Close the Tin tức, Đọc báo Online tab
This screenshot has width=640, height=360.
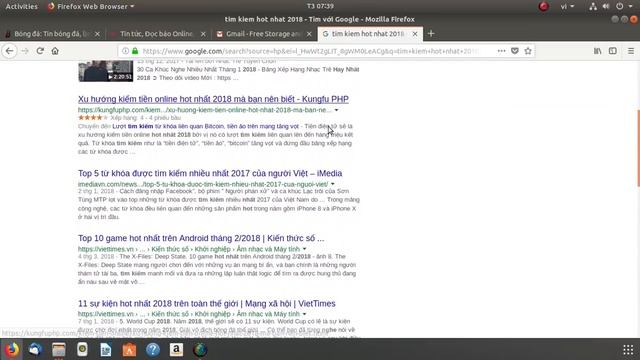pyautogui.click(x=203, y=34)
